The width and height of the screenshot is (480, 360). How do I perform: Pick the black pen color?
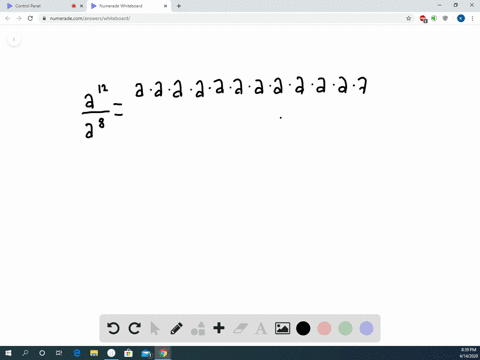pos(303,328)
